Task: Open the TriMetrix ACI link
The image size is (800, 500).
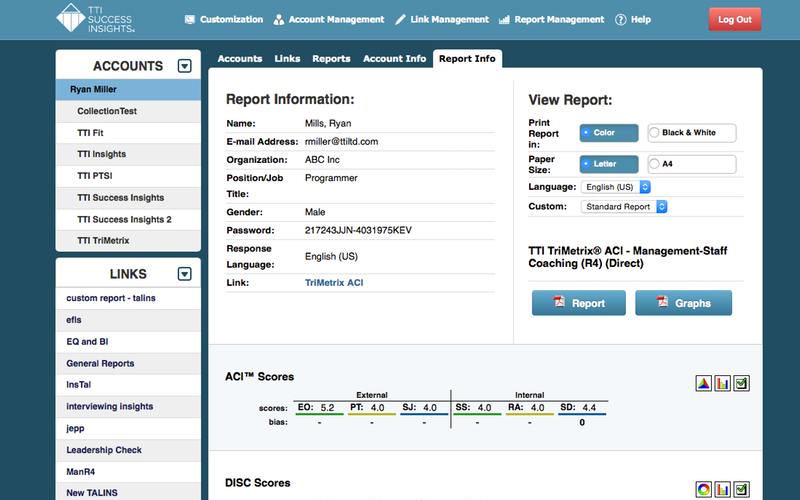Action: [334, 283]
